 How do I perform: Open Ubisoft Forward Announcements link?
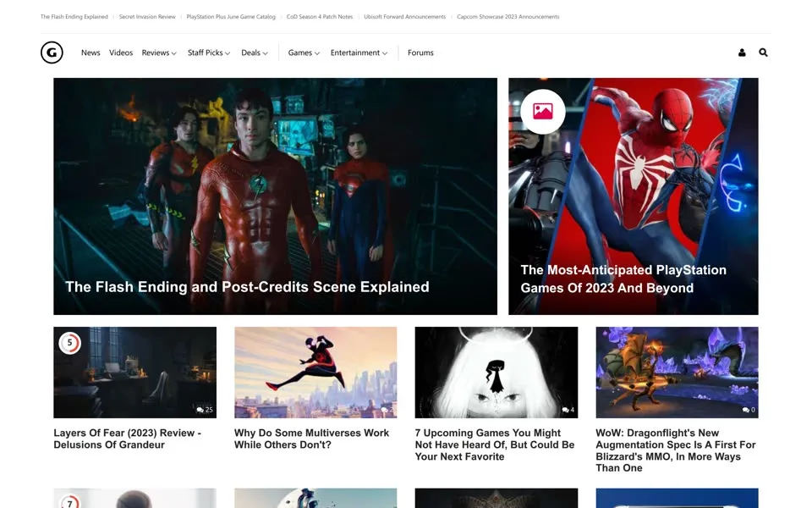pyautogui.click(x=404, y=17)
